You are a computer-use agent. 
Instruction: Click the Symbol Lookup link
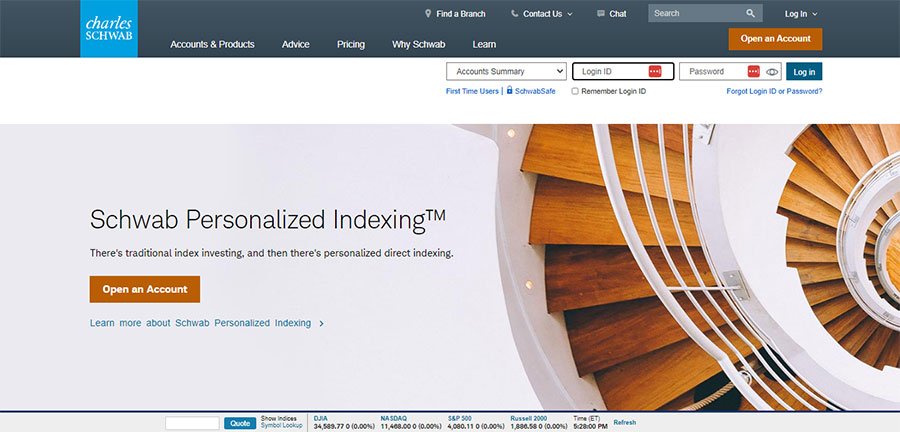(281, 426)
